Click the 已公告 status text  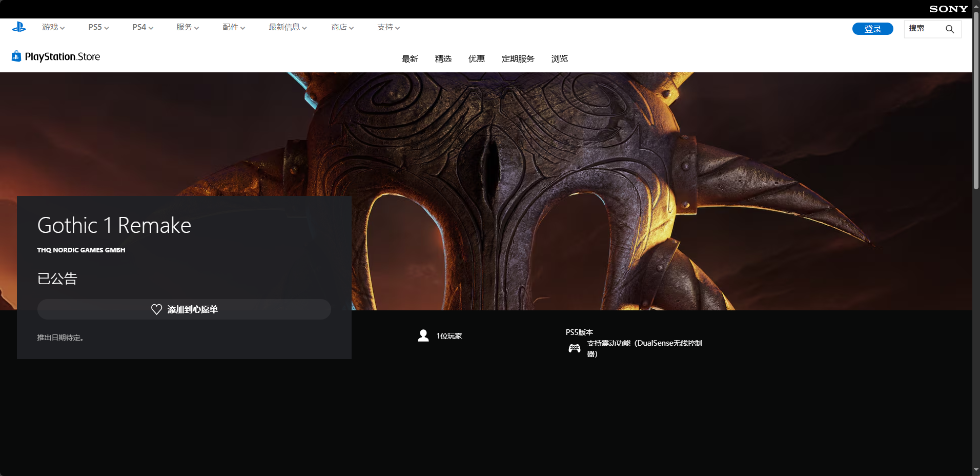tap(57, 279)
